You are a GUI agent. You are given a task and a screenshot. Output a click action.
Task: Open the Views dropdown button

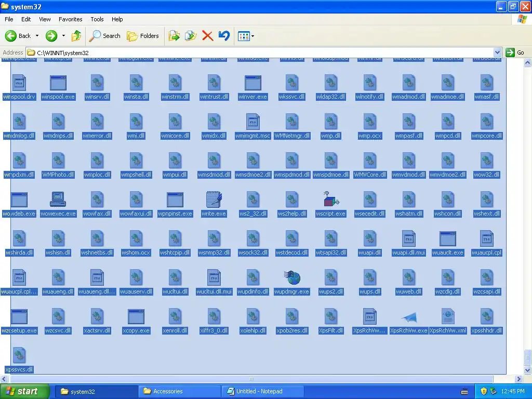[x=246, y=36]
